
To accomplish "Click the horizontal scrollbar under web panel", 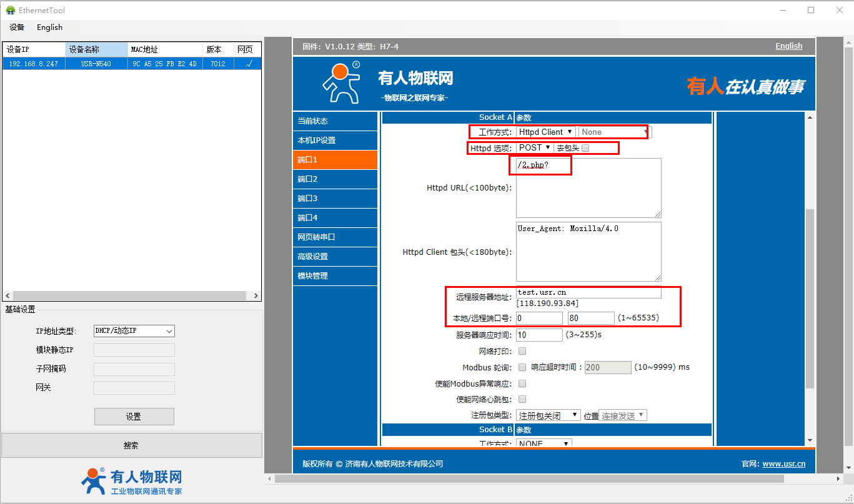I will pos(529,479).
